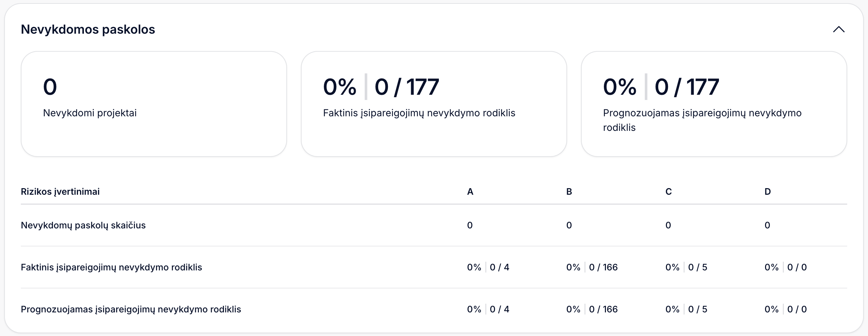This screenshot has width=868, height=336.
Task: Select risk rating column header B
Action: (569, 192)
